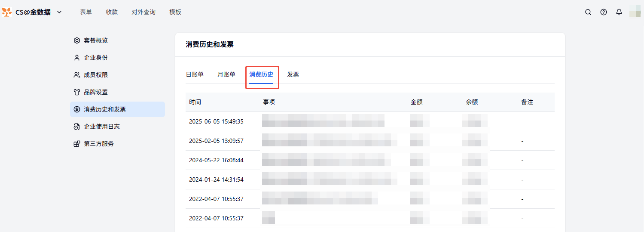The image size is (644, 232).
Task: Click the 企业身份 person icon
Action: click(77, 58)
